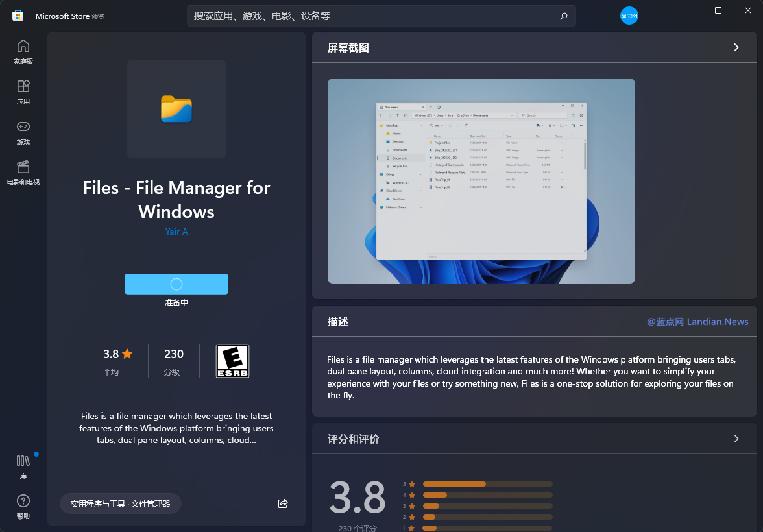Open publisher link Yair A

[x=176, y=232]
